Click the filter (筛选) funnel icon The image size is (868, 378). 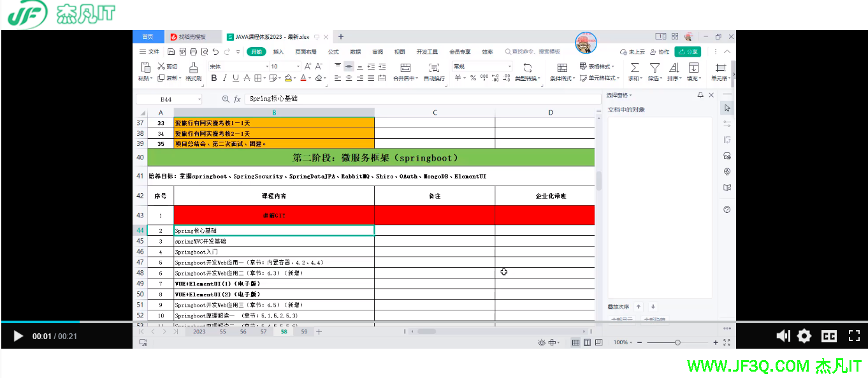point(654,68)
